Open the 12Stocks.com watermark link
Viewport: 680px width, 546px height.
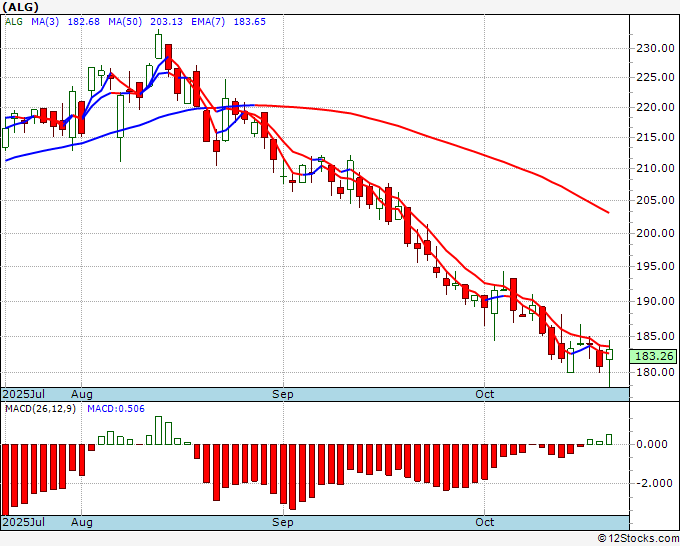click(x=638, y=538)
